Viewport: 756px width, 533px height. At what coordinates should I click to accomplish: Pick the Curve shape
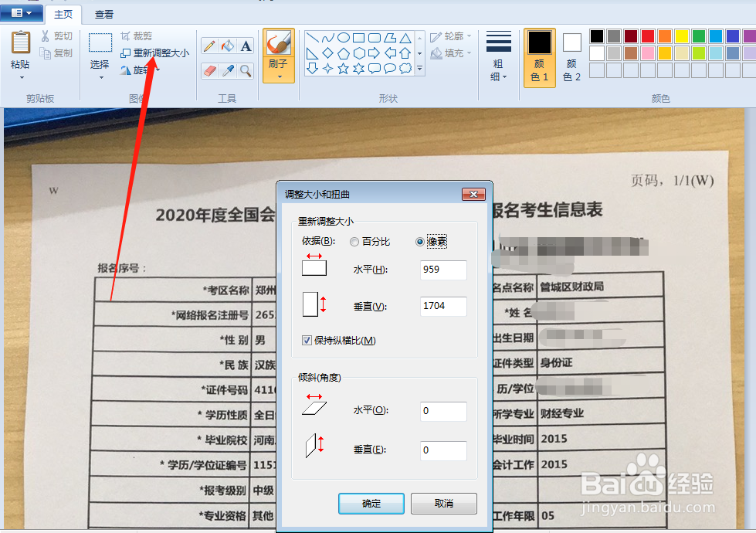(328, 38)
